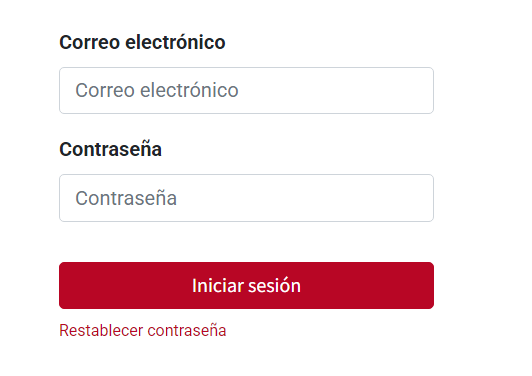Choose Restablecer contraseña to recover access
Viewport: 532px width, 376px height.
[143, 330]
